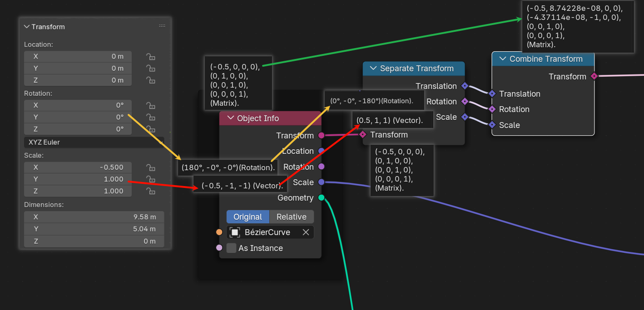
Task: Edit the Rotation X field
Action: pos(78,105)
